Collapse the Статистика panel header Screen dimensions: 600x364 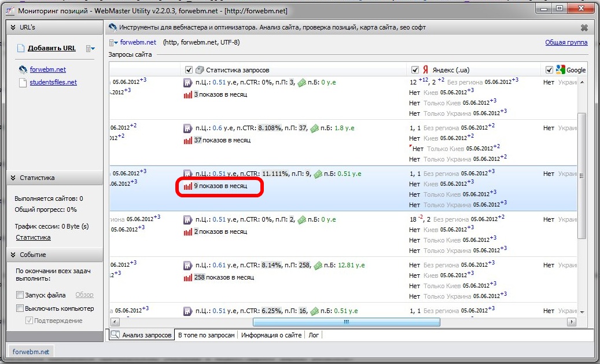pos(13,178)
